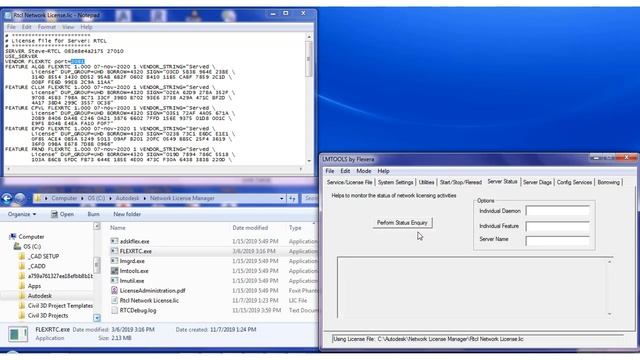
Task: Click Notepad horizontal scrollbar right arrow
Action: click(301, 169)
